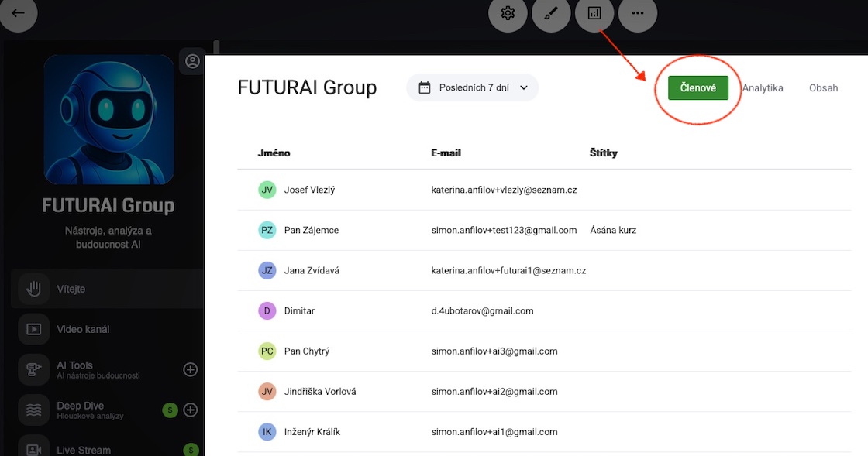Image resolution: width=868 pixels, height=456 pixels.
Task: Add item with plus next to Deep Dive
Action: (x=191, y=410)
